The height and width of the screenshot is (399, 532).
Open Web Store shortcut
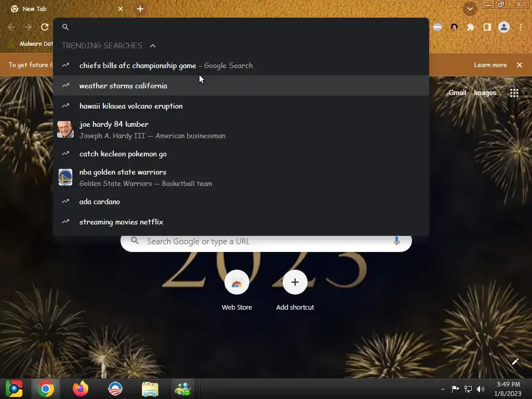click(237, 290)
